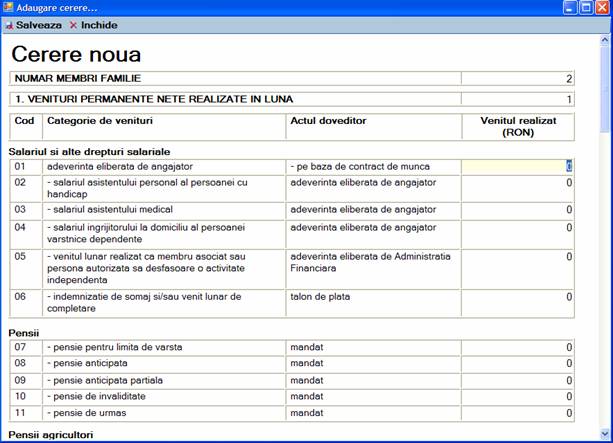Click the 'Venitul realizat (RON)' column header
This screenshot has width=613, height=443.
[518, 126]
